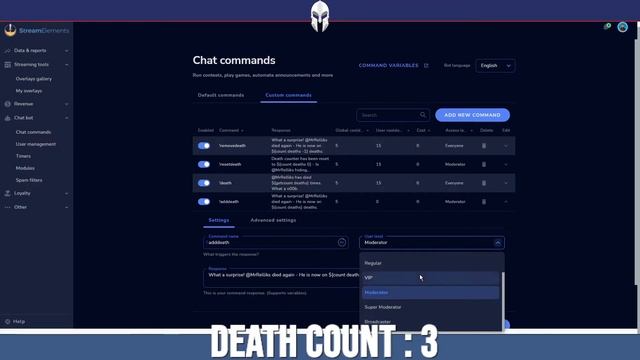Viewport: 640px width, 360px height.
Task: Click the Revenue dollar icon
Action: (7, 104)
